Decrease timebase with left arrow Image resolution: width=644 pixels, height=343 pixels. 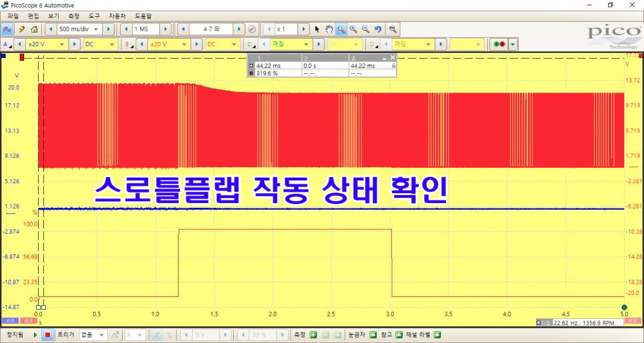pyautogui.click(x=51, y=29)
